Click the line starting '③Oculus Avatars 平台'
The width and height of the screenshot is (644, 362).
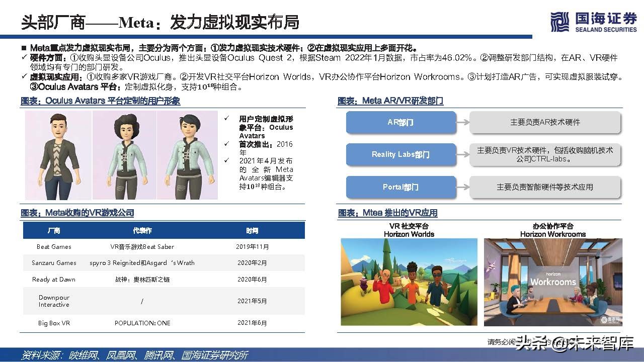136,86
